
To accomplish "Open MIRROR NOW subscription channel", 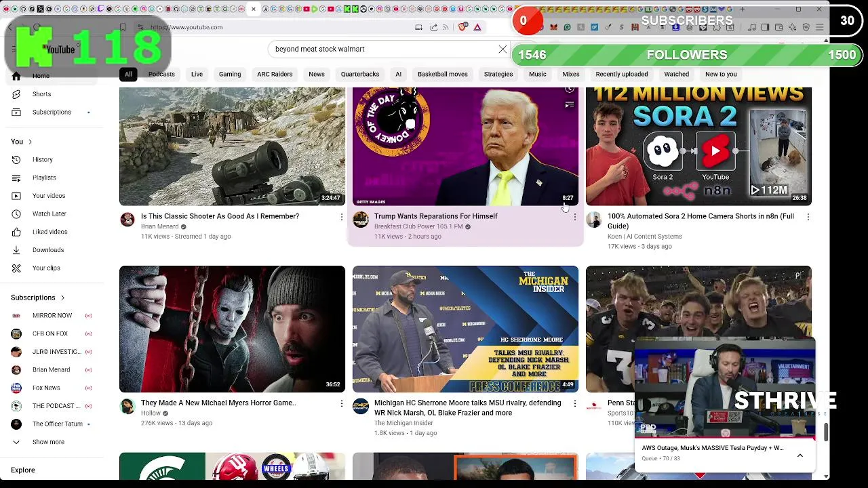I will click(x=52, y=316).
